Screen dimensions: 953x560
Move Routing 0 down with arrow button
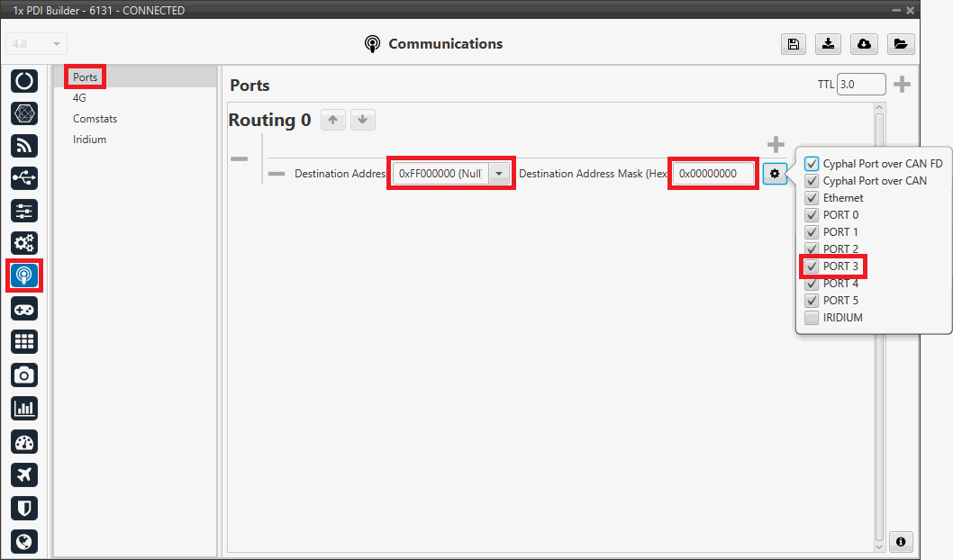(362, 120)
